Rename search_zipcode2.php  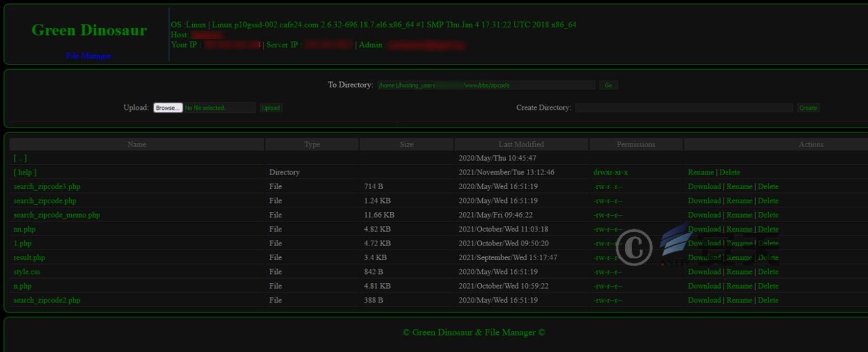point(739,300)
